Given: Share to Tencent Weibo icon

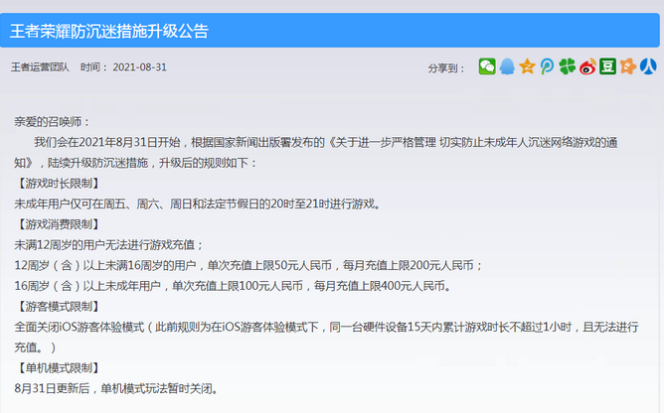Looking at the screenshot, I should pyautogui.click(x=547, y=67).
